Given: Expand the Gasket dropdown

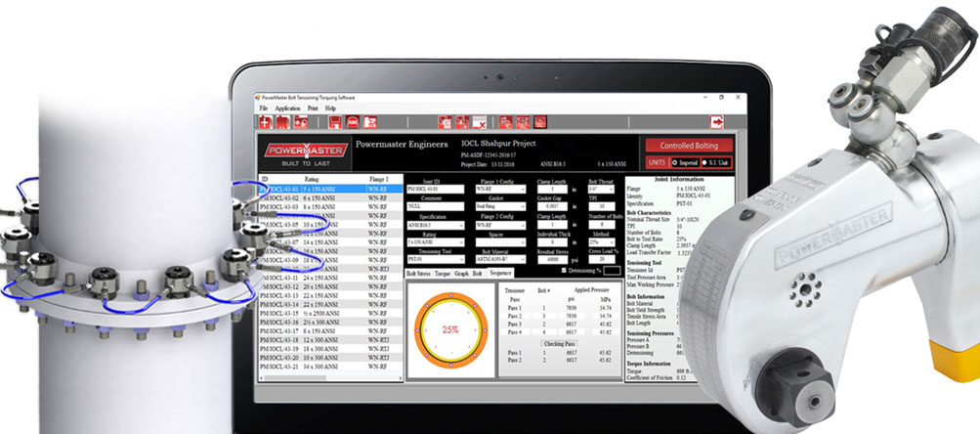Looking at the screenshot, I should pos(500,206).
